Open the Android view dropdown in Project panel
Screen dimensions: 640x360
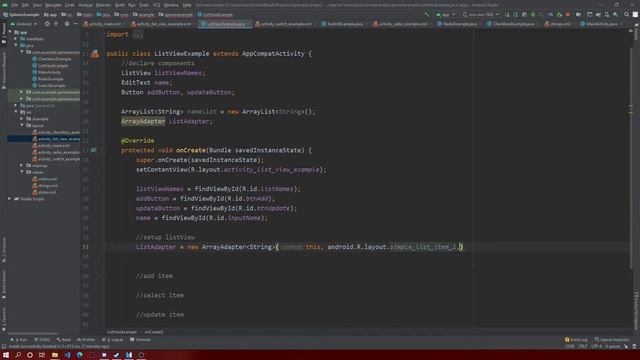point(23,24)
